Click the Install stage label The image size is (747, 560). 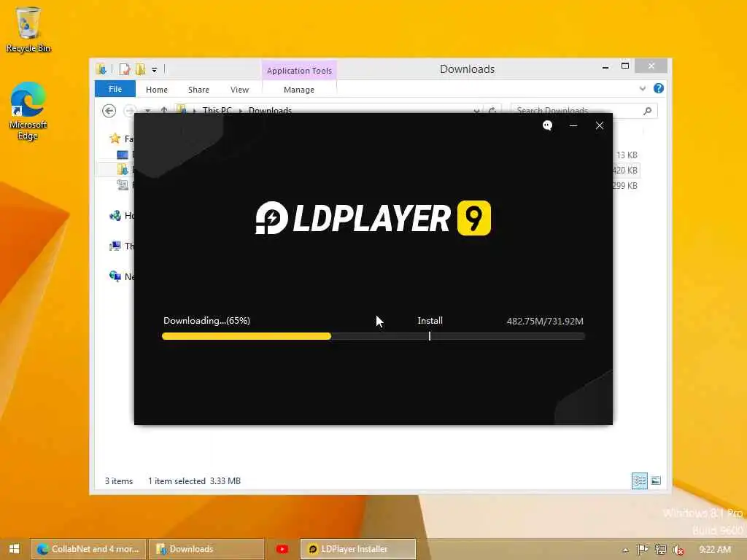point(430,321)
